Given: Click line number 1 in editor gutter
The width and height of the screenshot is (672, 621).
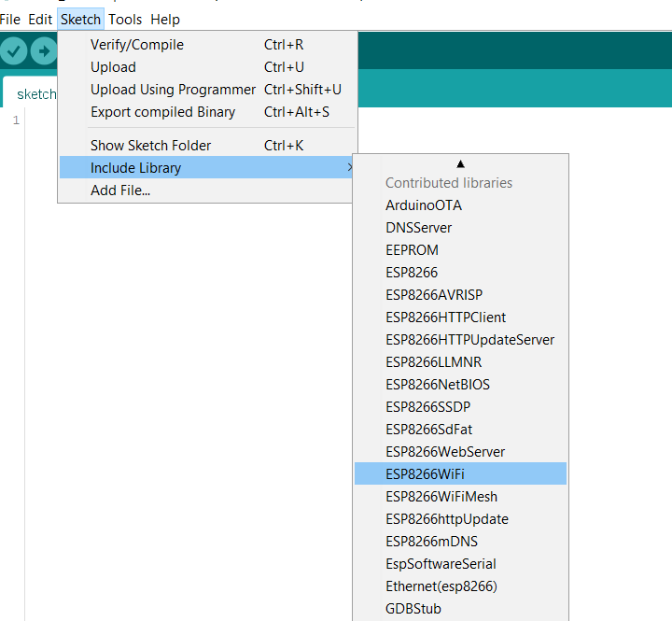Looking at the screenshot, I should click(16, 120).
